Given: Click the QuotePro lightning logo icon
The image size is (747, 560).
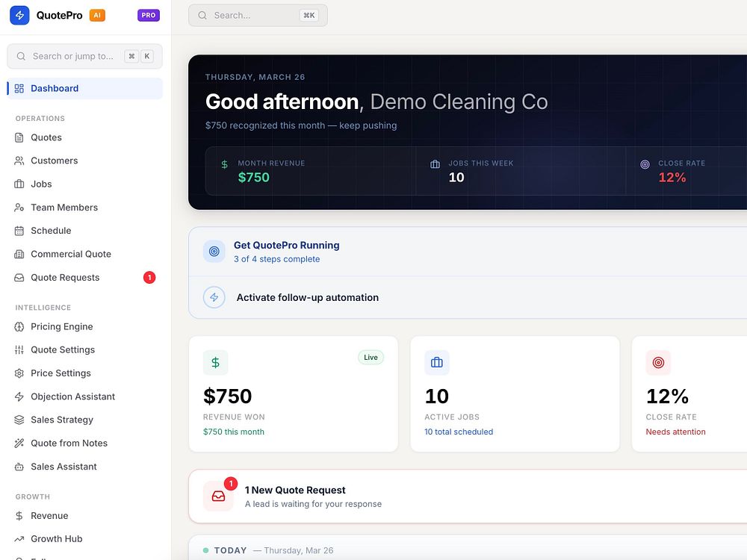Looking at the screenshot, I should 19,15.
